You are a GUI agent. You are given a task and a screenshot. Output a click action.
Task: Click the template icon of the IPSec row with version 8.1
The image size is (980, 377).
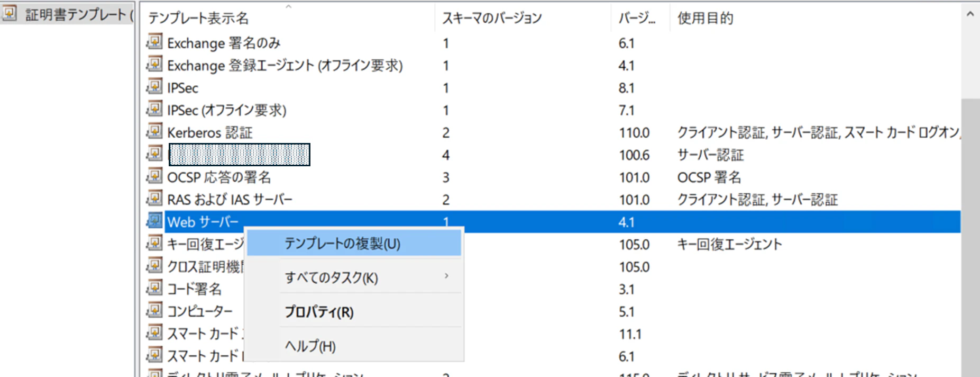click(154, 86)
